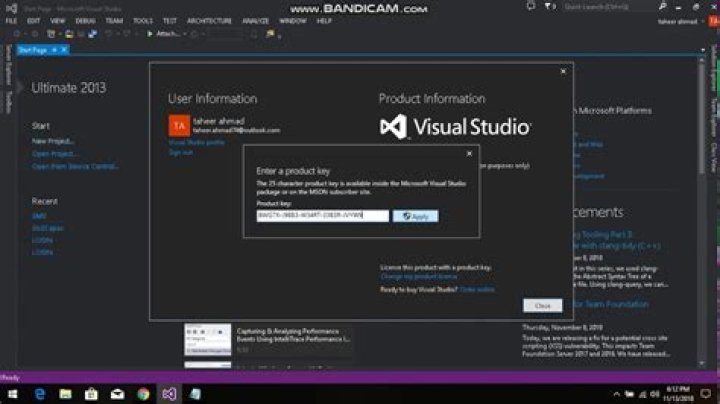Click the Find in Files toolbar icon
Screen dimensions: 720x404
pos(270,34)
